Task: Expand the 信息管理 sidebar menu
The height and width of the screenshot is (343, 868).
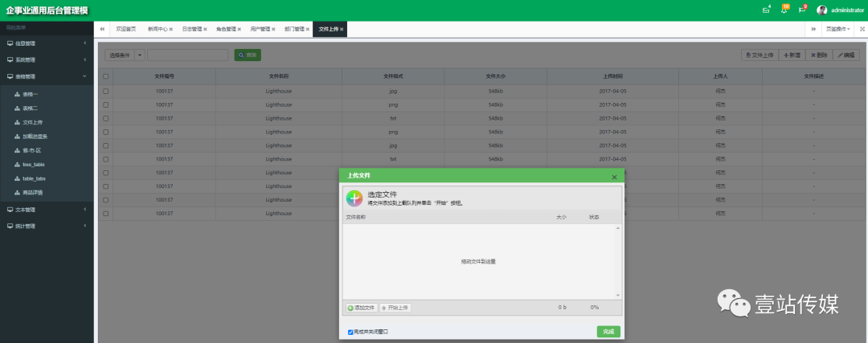Action: [47, 43]
